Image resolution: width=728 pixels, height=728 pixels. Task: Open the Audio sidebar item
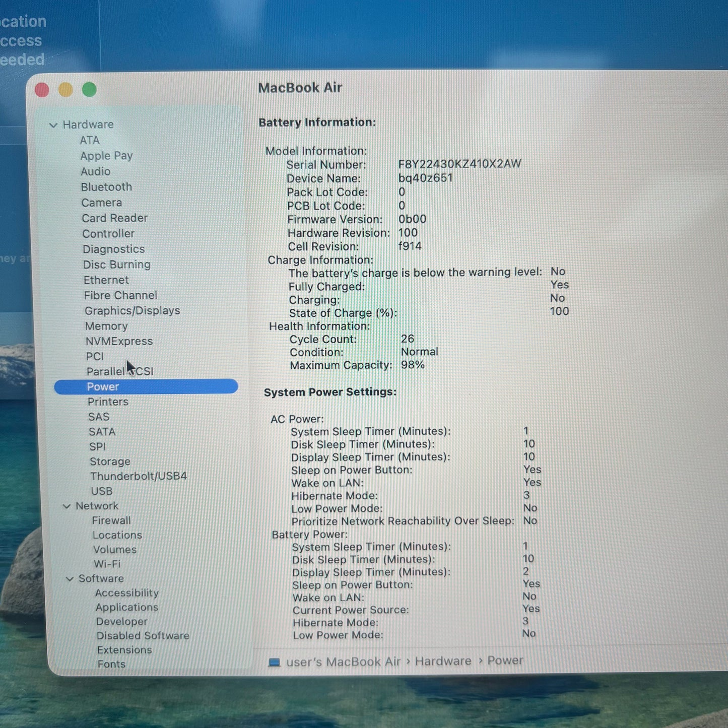point(96,171)
